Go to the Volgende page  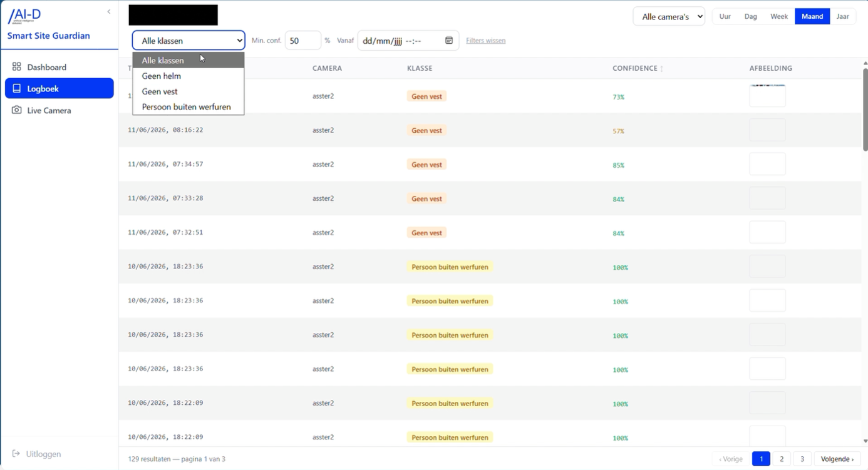pos(837,459)
